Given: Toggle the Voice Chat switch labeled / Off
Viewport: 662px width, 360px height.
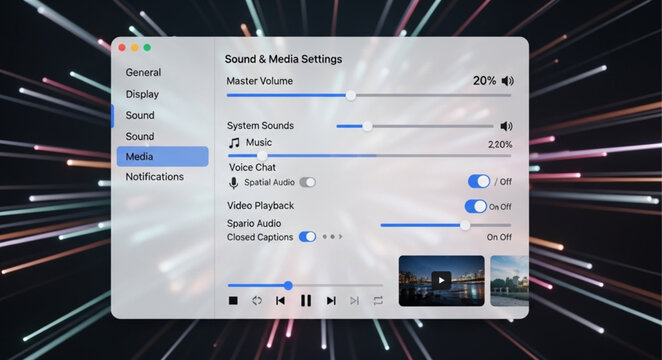Looking at the screenshot, I should (x=479, y=181).
